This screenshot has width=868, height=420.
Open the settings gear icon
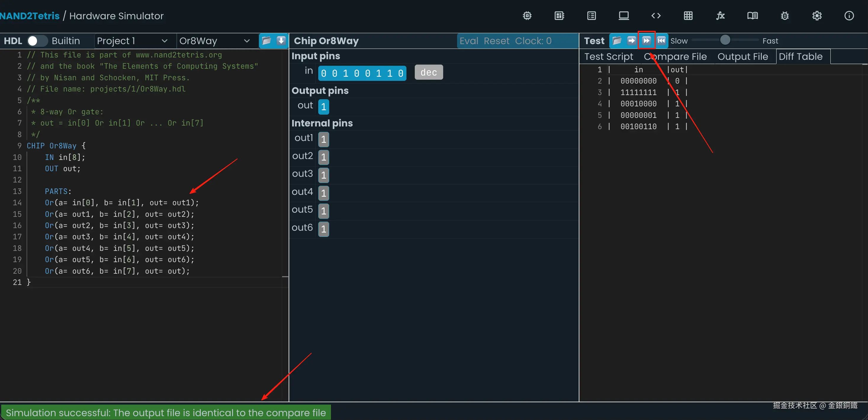click(x=817, y=16)
